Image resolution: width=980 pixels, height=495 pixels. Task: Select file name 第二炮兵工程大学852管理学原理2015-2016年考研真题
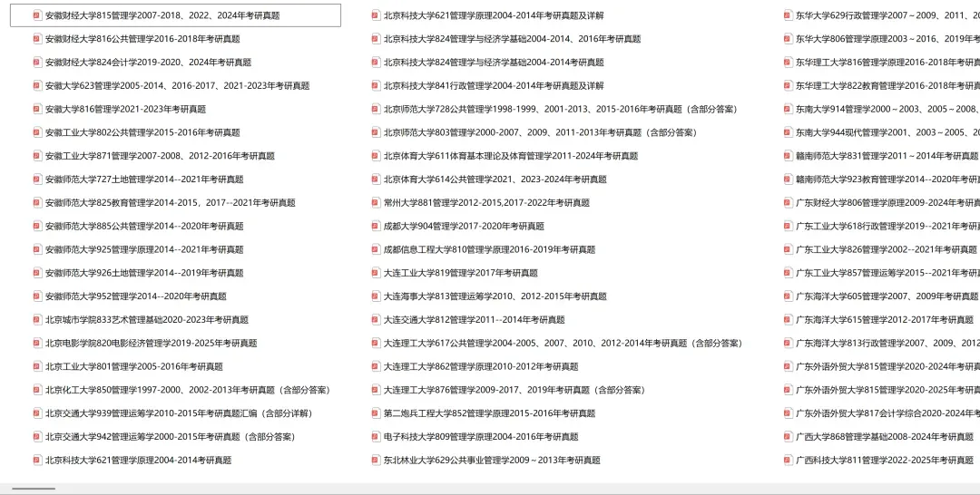click(x=489, y=413)
